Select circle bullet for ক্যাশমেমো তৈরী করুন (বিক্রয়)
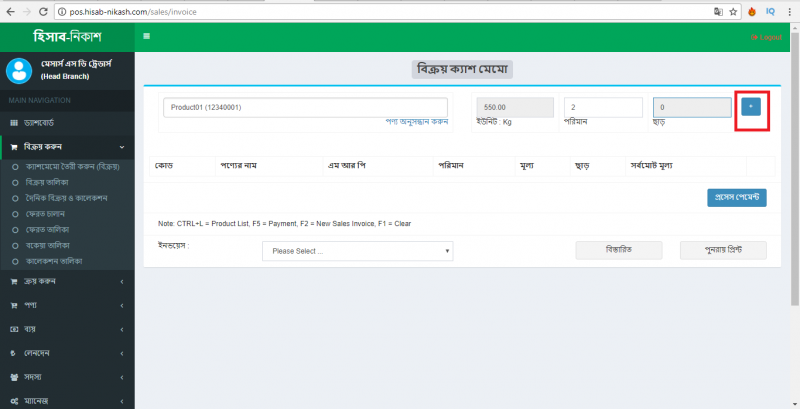 pos(15,167)
